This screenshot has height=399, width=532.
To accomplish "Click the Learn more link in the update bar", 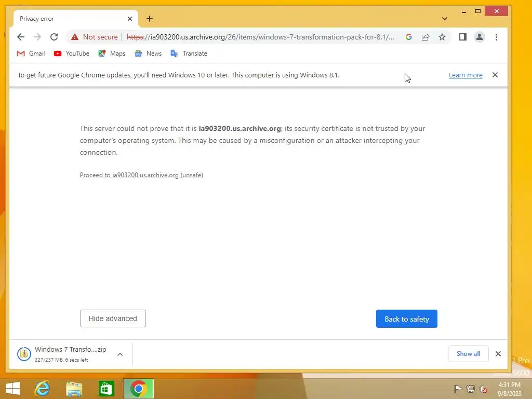I will point(465,75).
